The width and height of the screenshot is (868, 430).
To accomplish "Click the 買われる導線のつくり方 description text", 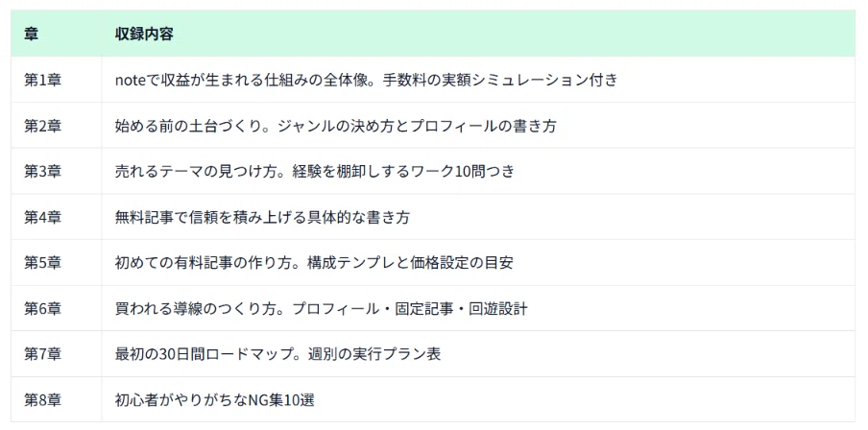I will (x=321, y=309).
